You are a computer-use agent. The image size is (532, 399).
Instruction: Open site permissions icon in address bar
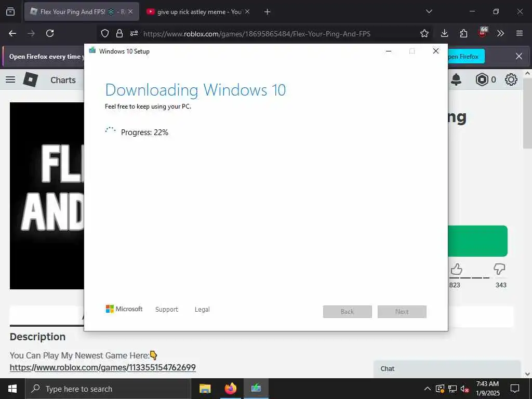tap(134, 33)
